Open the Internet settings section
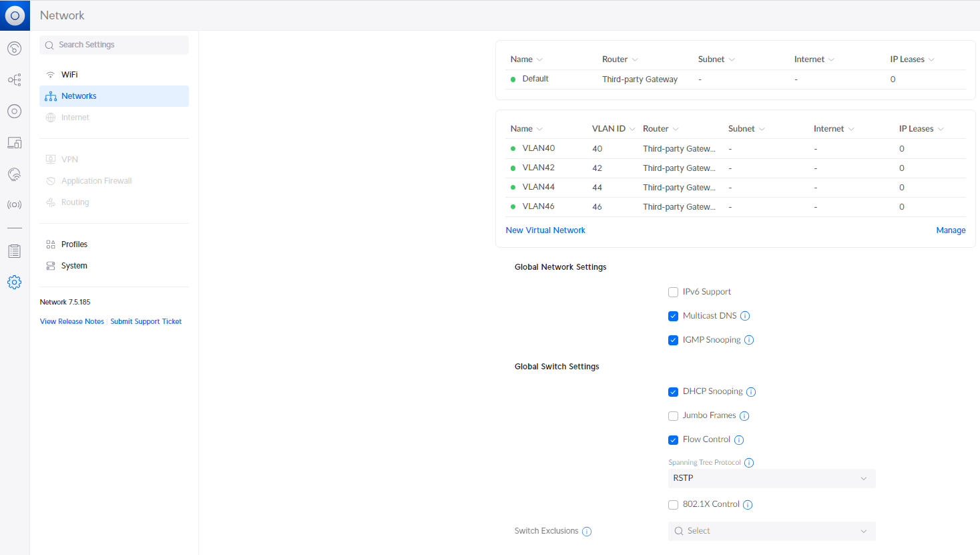Image resolution: width=980 pixels, height=555 pixels. coord(114,118)
